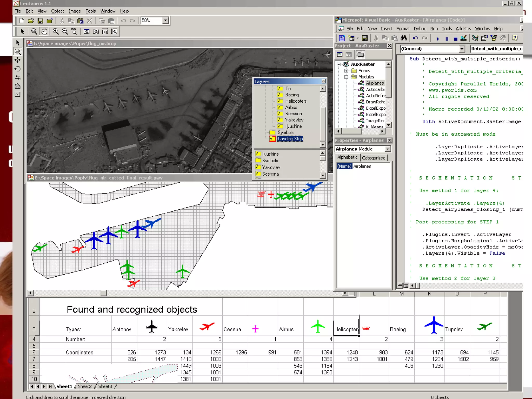The width and height of the screenshot is (532, 399).
Task: Toggle the Boeing layer checkbox
Action: [x=280, y=95]
